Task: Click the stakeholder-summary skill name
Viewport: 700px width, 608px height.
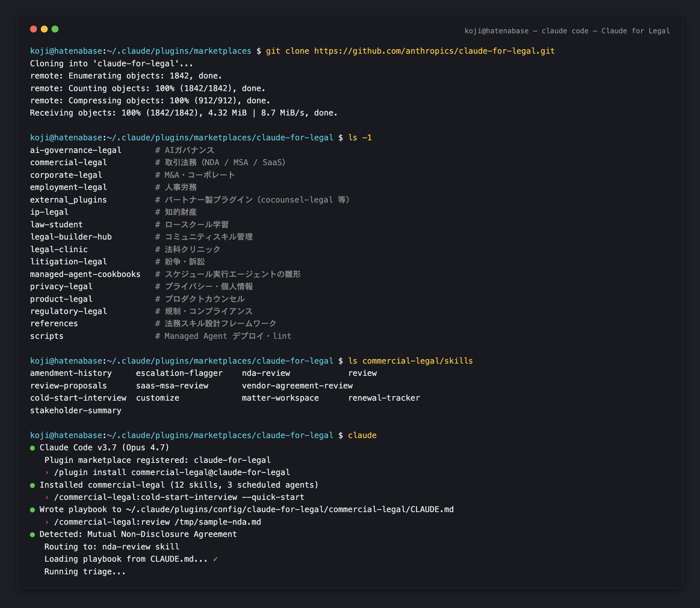Action: [x=76, y=411]
